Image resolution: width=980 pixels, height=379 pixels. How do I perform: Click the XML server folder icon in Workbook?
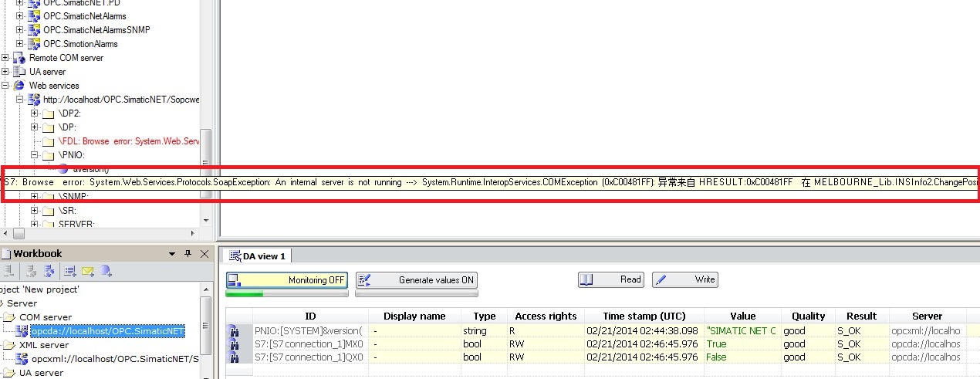pos(8,345)
